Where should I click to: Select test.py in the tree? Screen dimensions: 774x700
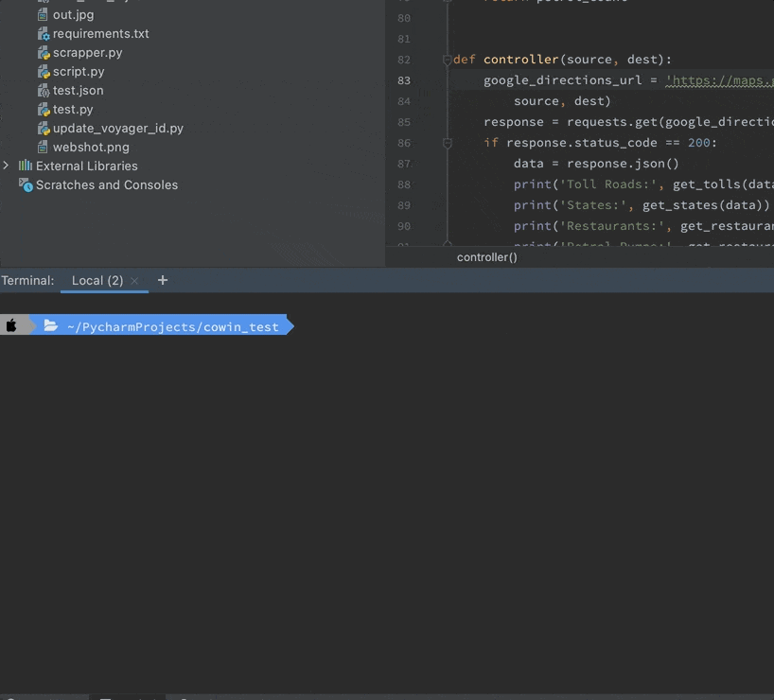73,110
